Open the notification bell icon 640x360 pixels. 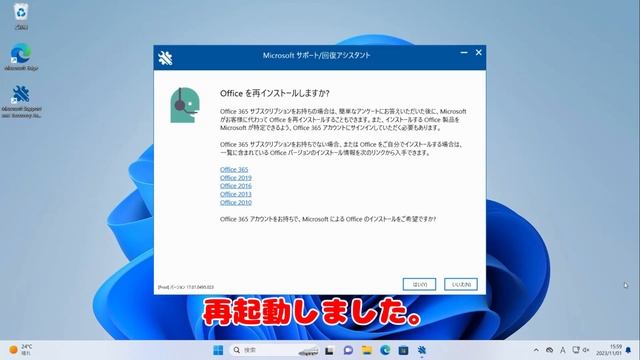tap(628, 350)
